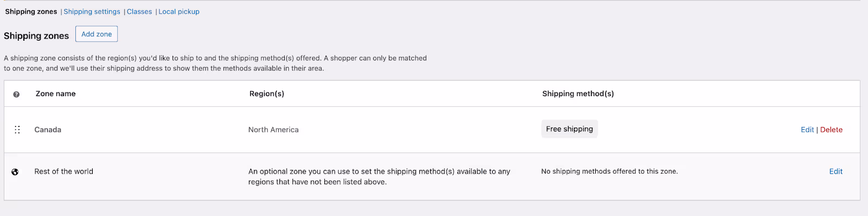The height and width of the screenshot is (216, 868).
Task: Click the Rest of the world zone name
Action: pyautogui.click(x=63, y=171)
